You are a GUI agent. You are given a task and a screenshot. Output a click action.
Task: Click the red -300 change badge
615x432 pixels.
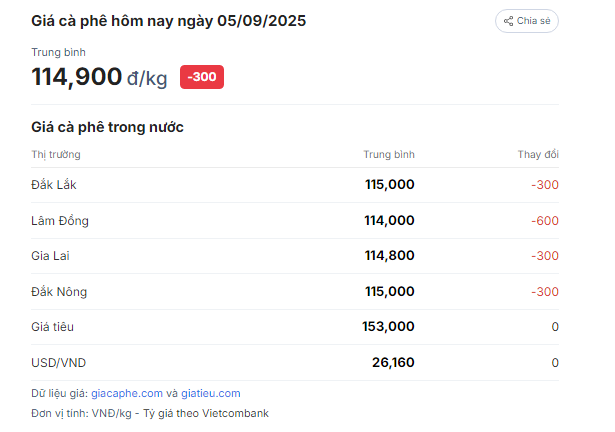click(x=202, y=77)
